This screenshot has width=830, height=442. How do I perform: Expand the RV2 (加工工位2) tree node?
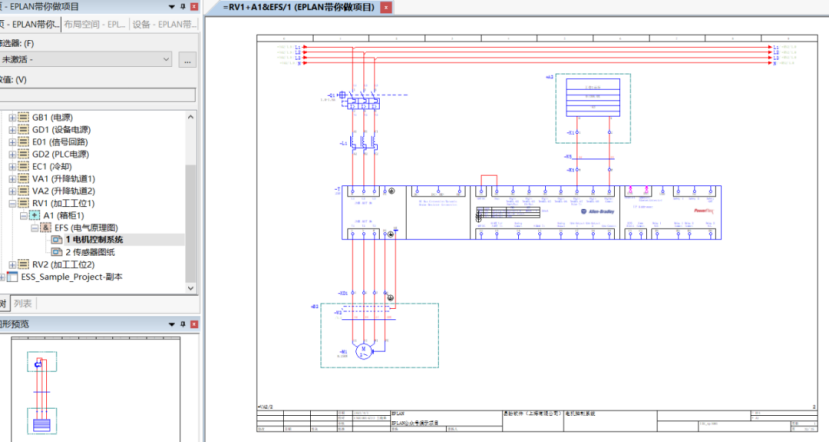click(x=12, y=264)
